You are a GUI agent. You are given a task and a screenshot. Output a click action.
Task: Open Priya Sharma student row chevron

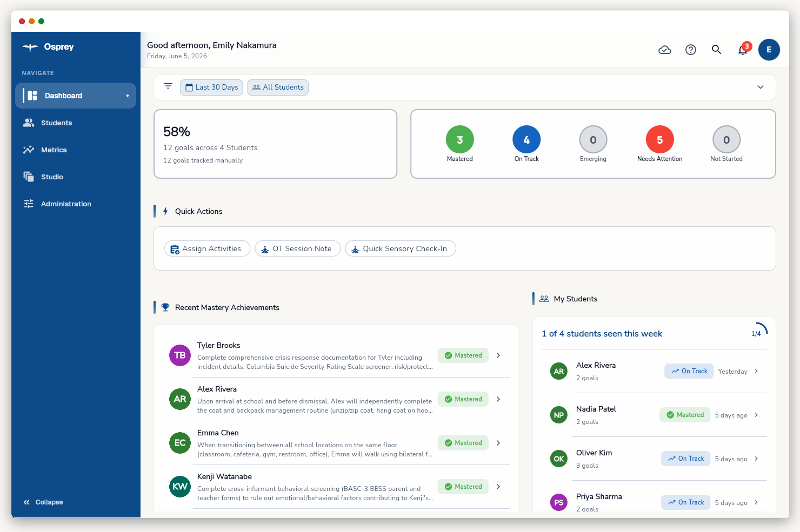756,502
